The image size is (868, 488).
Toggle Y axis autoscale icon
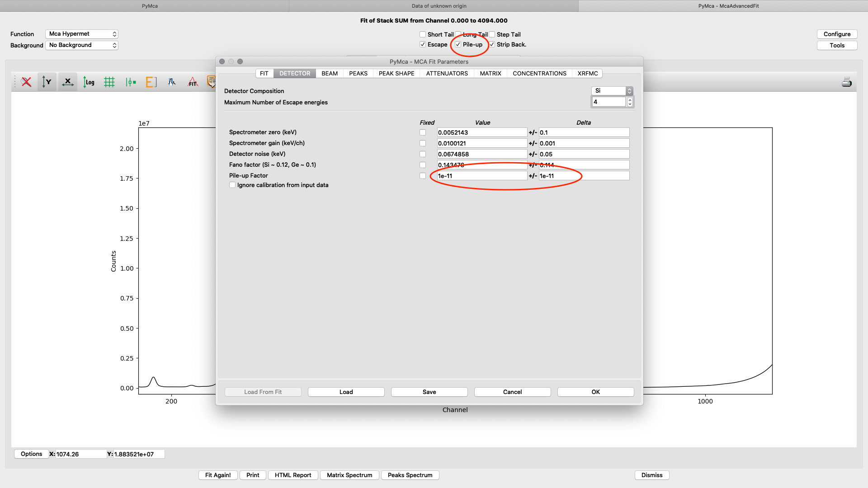(x=47, y=82)
